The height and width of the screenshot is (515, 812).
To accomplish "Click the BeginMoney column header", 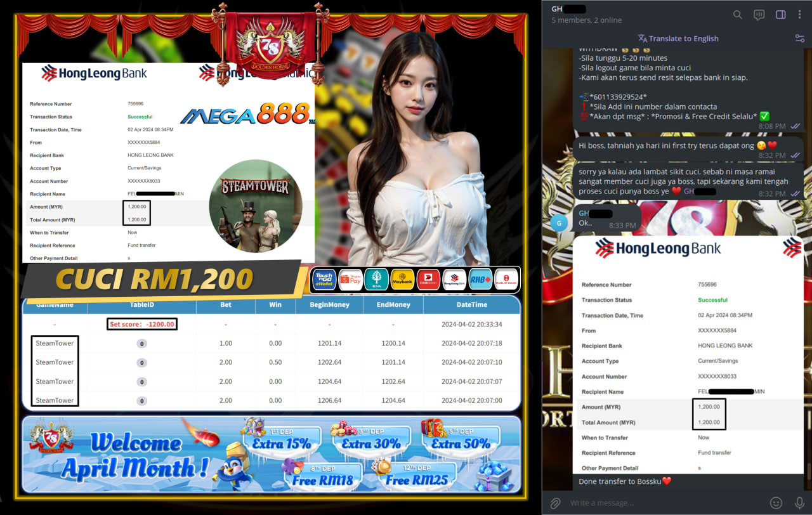I will click(329, 304).
